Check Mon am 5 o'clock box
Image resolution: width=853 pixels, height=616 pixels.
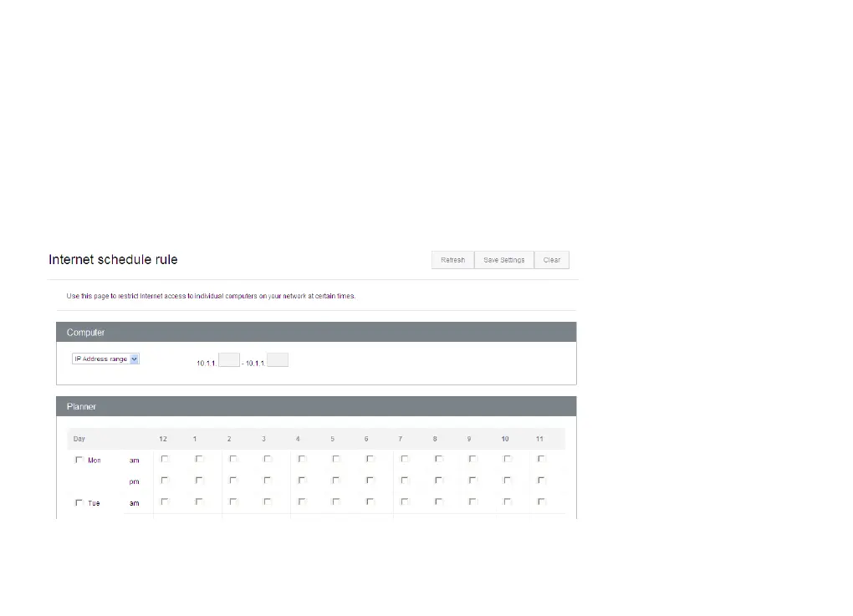click(336, 459)
